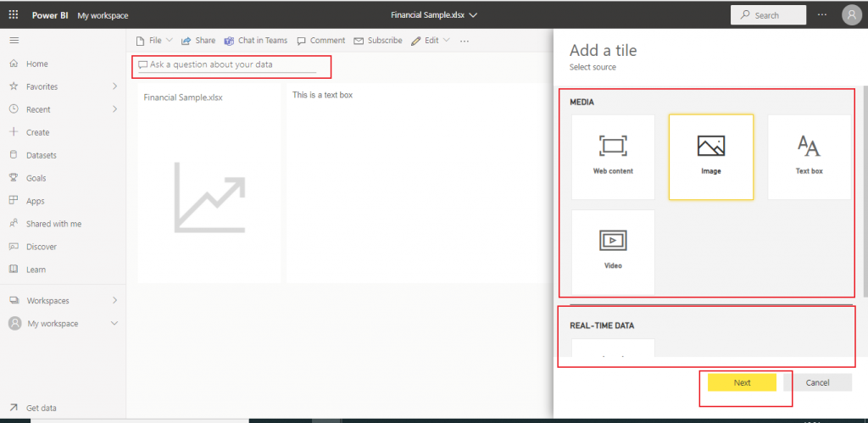Click the Workspaces icon
868x423 pixels.
[x=14, y=301]
